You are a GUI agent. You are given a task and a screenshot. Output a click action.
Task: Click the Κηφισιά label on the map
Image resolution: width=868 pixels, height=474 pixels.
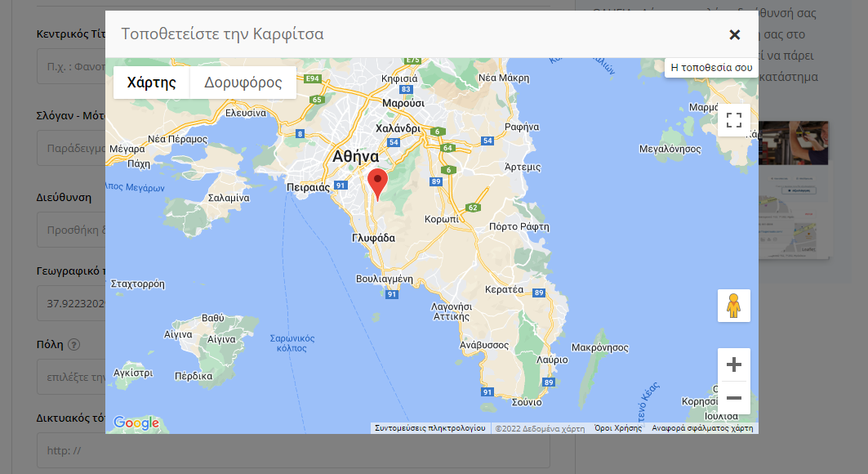(399, 78)
